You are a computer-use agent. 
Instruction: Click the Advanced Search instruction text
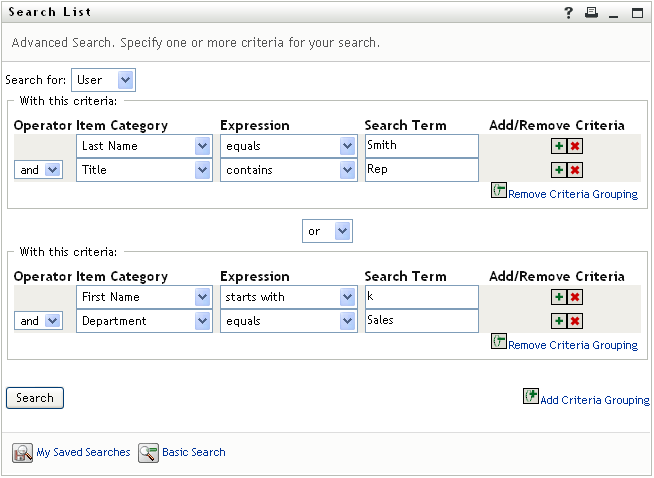tap(196, 43)
